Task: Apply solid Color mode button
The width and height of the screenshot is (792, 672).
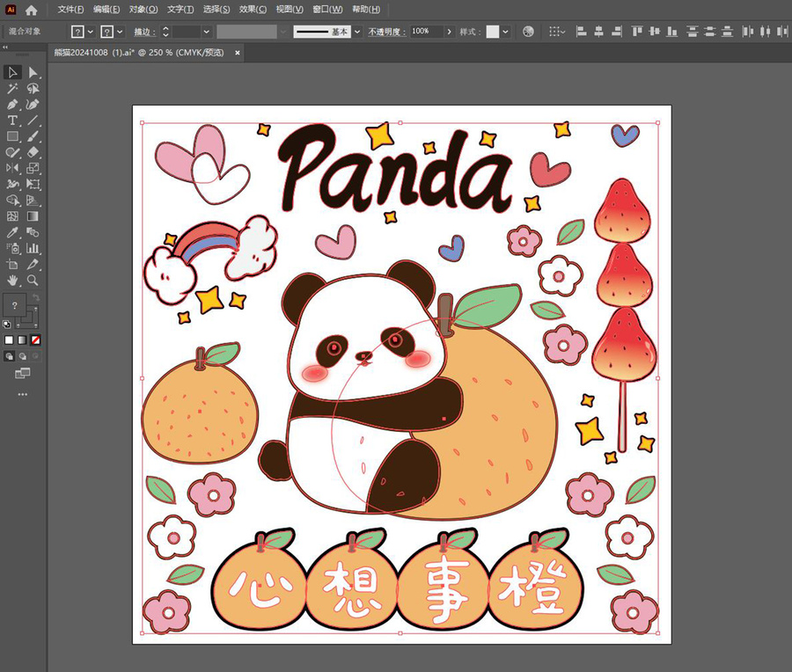Action: (9, 340)
